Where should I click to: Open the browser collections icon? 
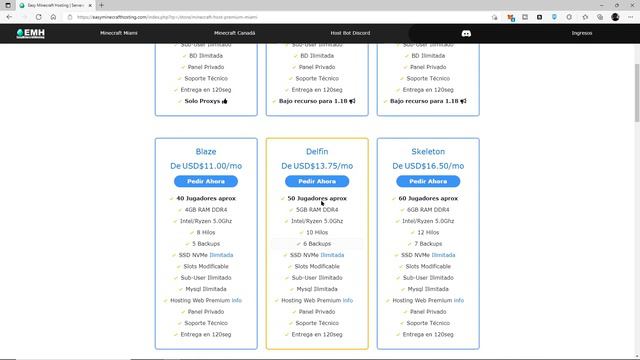[600, 17]
